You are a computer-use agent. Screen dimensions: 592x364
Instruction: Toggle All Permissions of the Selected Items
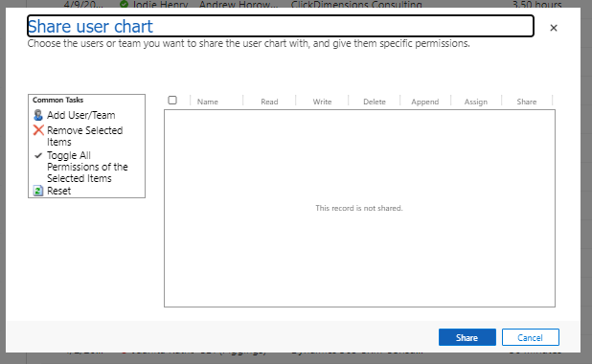pyautogui.click(x=87, y=167)
